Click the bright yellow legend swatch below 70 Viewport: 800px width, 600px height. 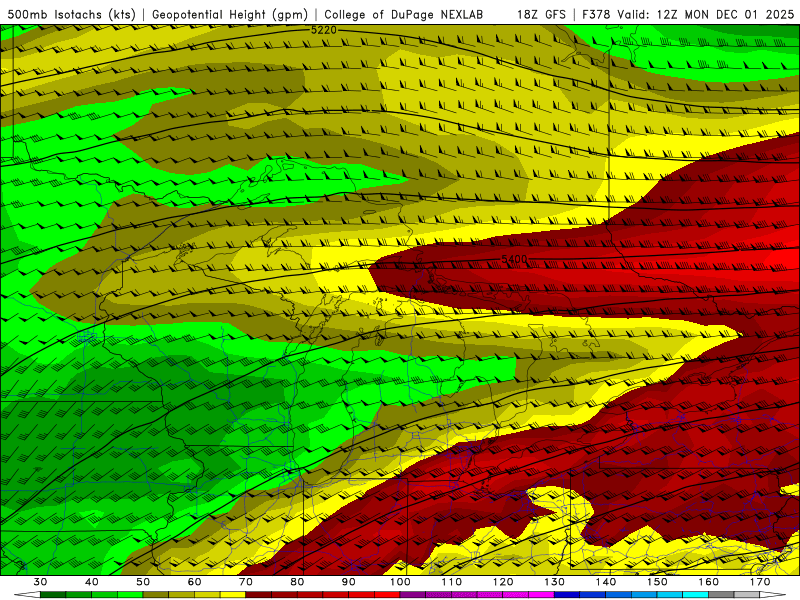point(233,595)
